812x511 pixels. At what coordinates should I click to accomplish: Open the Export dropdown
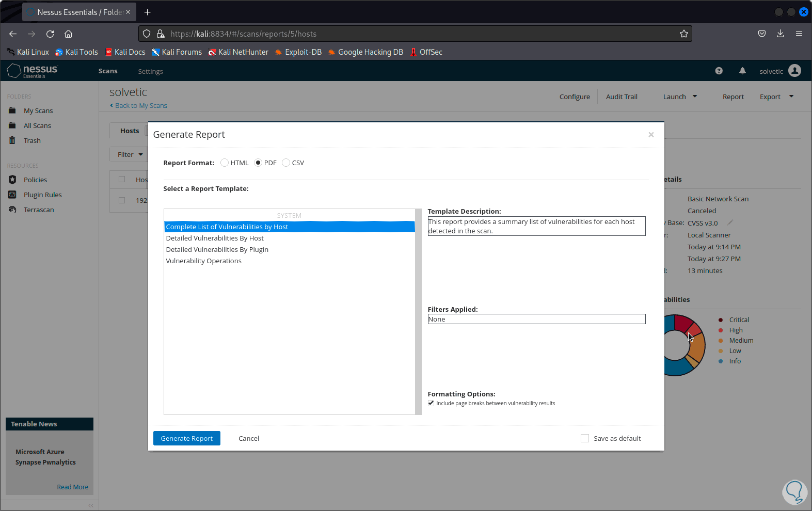(776, 97)
